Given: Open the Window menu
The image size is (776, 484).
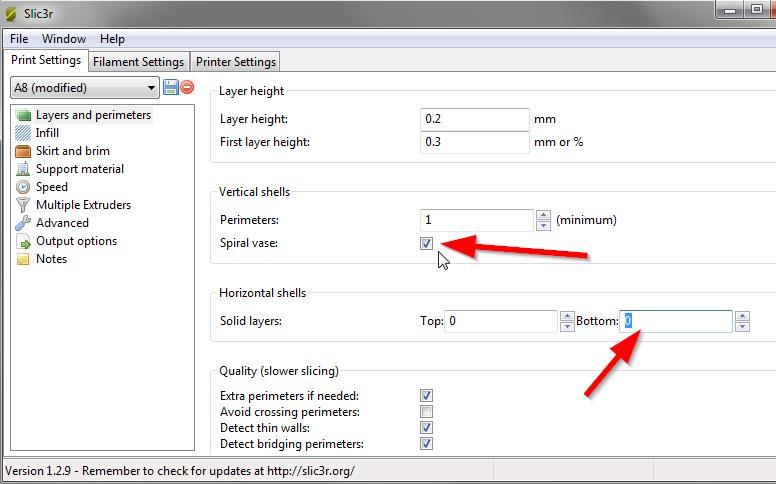Looking at the screenshot, I should click(64, 39).
